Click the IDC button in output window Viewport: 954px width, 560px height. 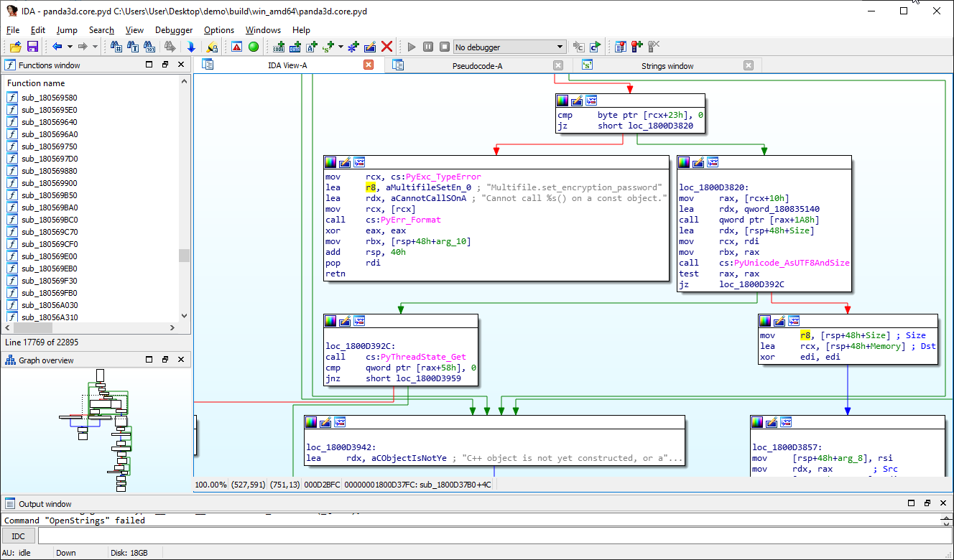(18, 536)
